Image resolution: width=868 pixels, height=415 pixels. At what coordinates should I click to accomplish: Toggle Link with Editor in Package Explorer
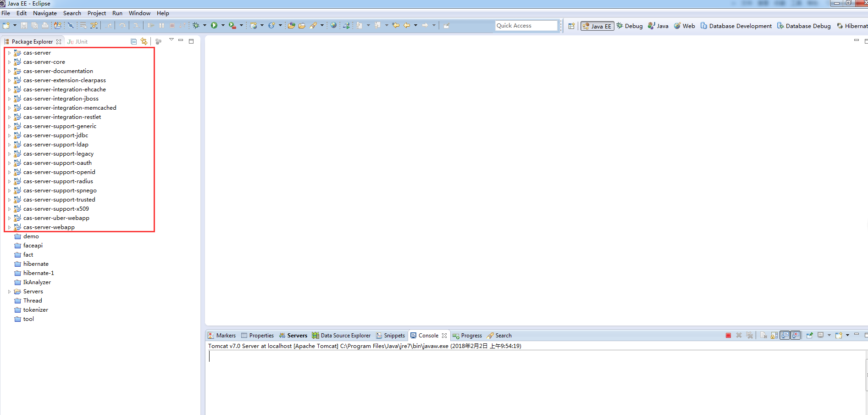(x=144, y=41)
